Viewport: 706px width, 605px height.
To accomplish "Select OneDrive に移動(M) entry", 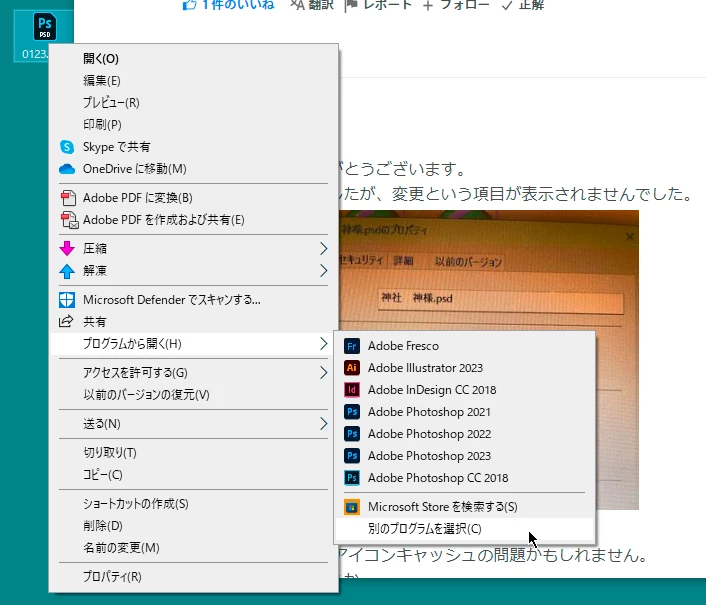I will 193,169.
